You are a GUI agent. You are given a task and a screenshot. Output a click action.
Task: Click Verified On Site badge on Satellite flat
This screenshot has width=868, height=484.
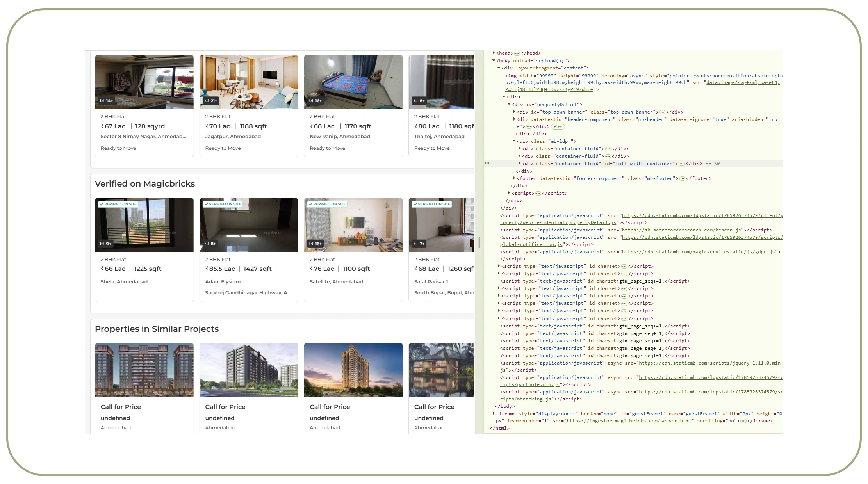[x=327, y=204]
